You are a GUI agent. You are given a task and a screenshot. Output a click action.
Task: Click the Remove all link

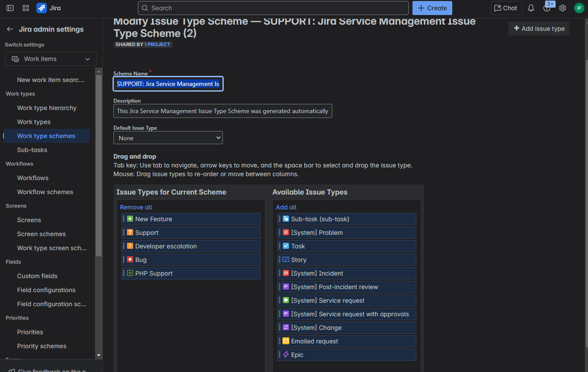click(136, 207)
